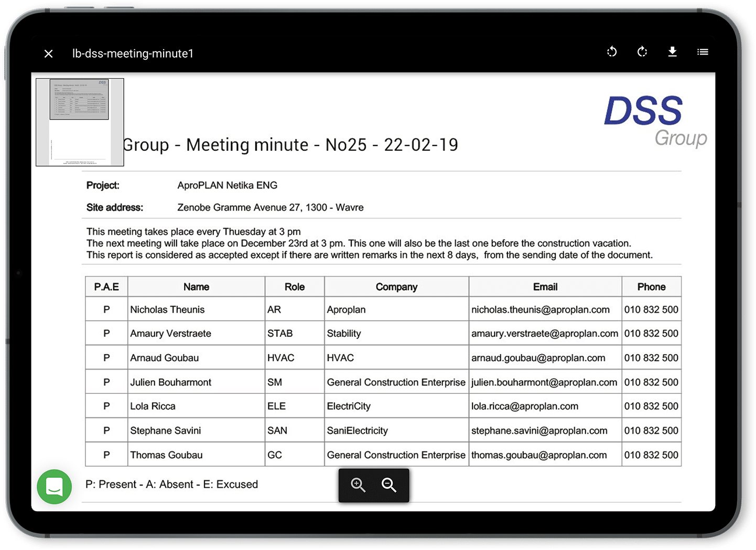Click the Email column header
Image resolution: width=756 pixels, height=550 pixels.
pos(545,287)
